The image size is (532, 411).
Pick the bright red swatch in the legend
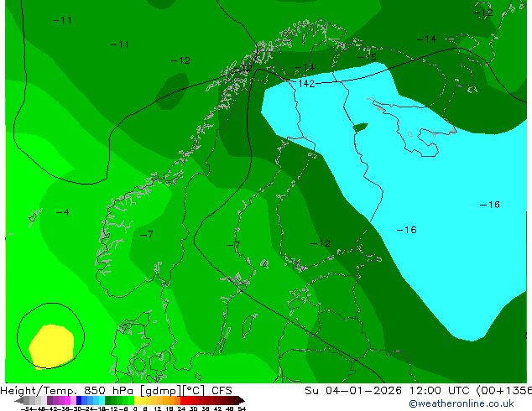coord(183,400)
